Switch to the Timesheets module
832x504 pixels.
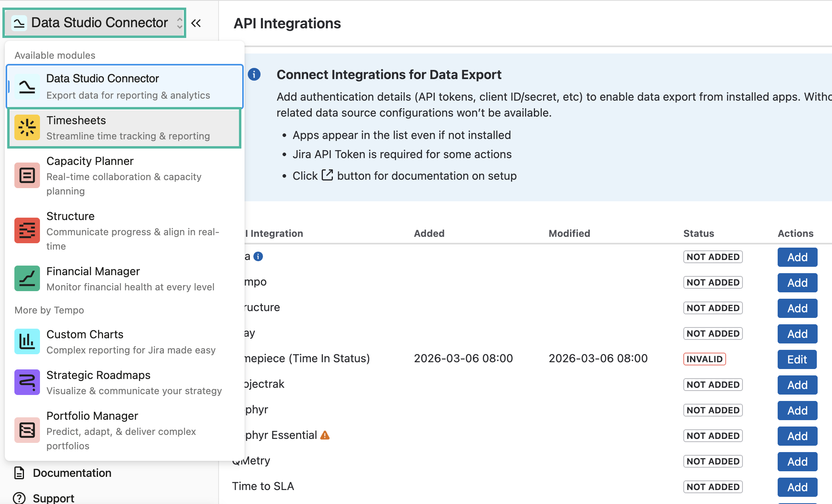pos(124,128)
